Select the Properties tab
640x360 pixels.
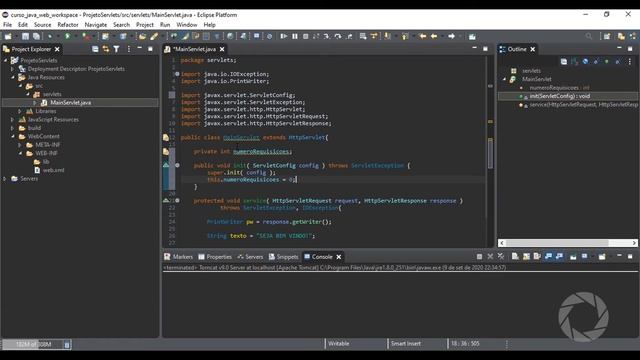coord(215,257)
